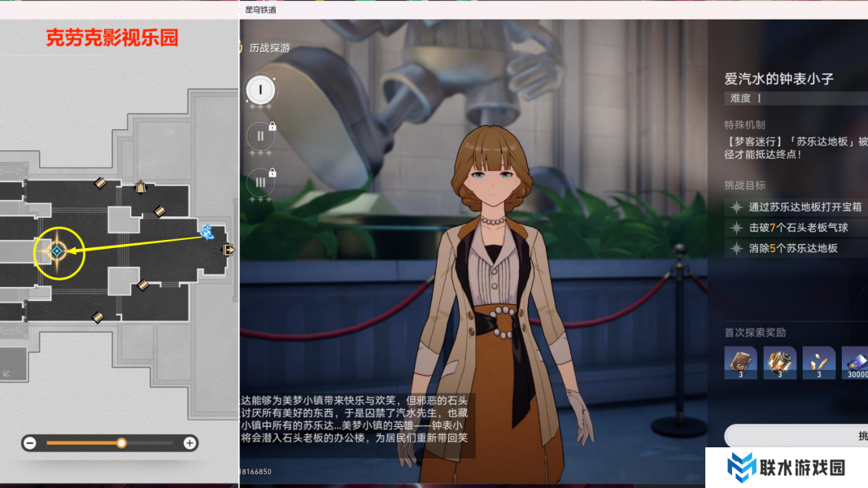Select locked difficulty level III
This screenshot has width=868, height=488.
(x=260, y=181)
